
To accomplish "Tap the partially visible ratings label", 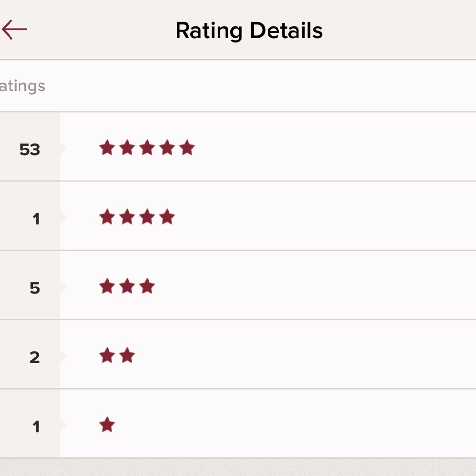I will pos(22,87).
